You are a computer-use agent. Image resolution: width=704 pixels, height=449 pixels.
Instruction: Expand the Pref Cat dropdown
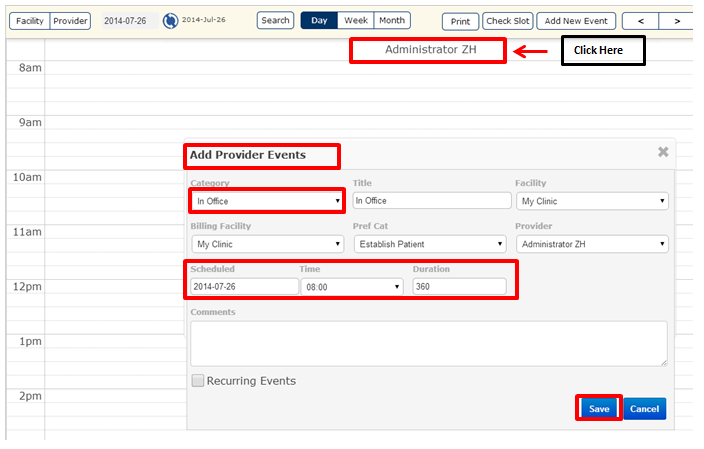(x=430, y=244)
